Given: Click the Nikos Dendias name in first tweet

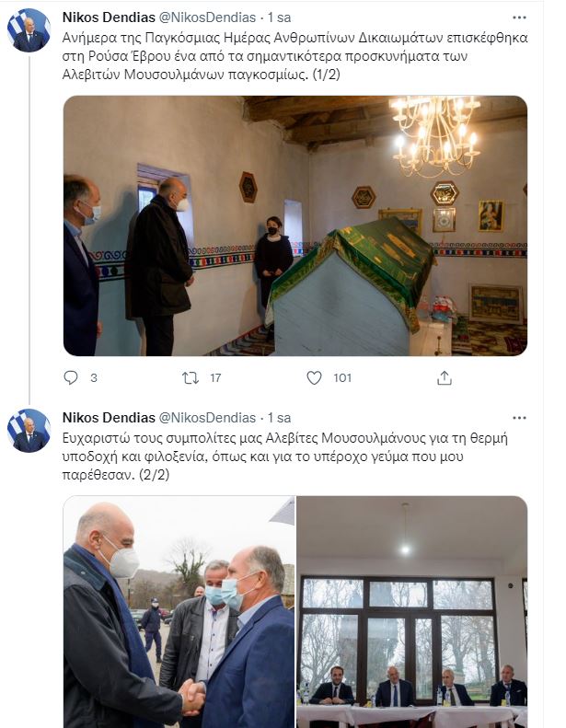Looking at the screenshot, I should [x=109, y=17].
